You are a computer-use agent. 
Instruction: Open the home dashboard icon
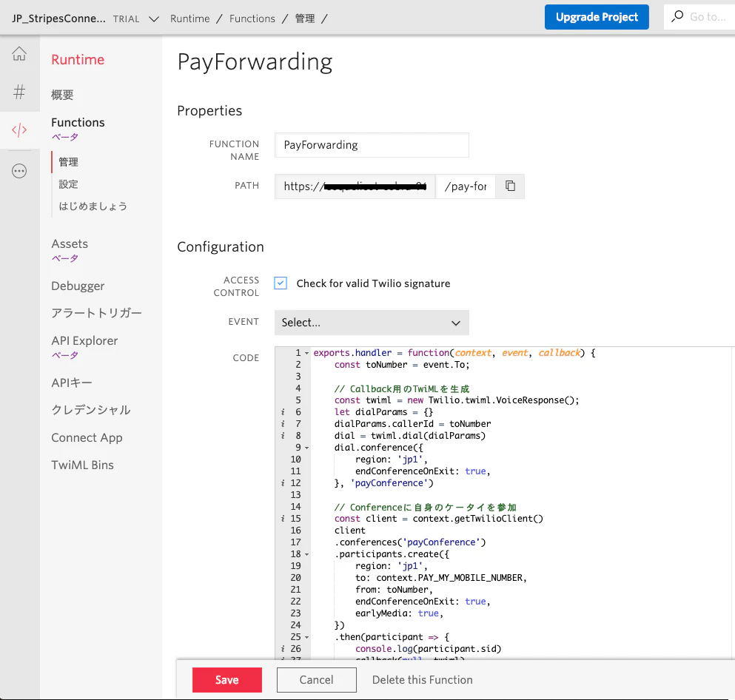(x=19, y=54)
